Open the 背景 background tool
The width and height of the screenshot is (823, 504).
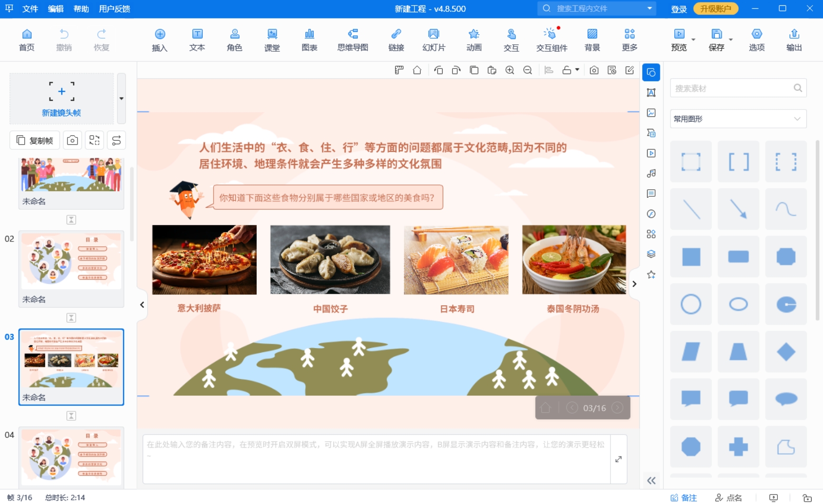592,40
